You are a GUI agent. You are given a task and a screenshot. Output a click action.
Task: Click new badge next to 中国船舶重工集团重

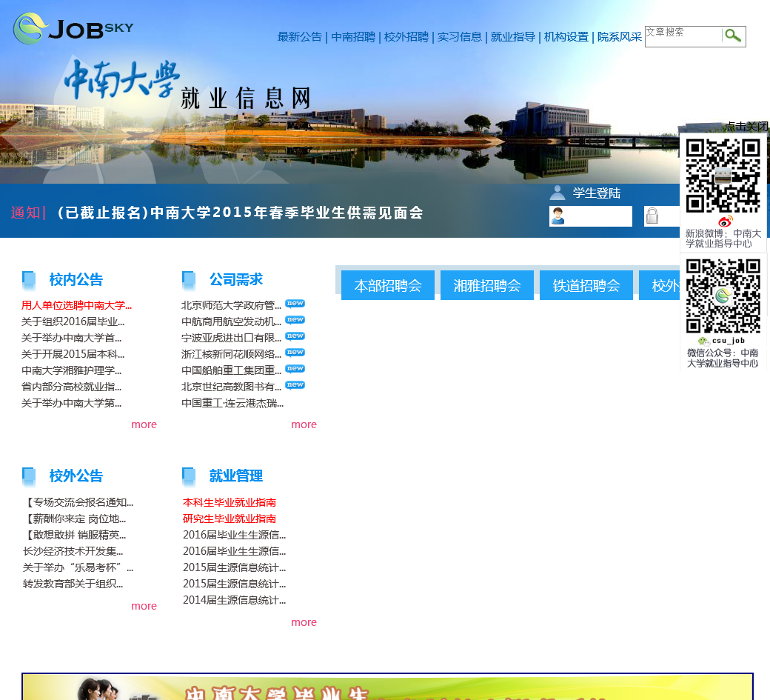pyautogui.click(x=295, y=368)
